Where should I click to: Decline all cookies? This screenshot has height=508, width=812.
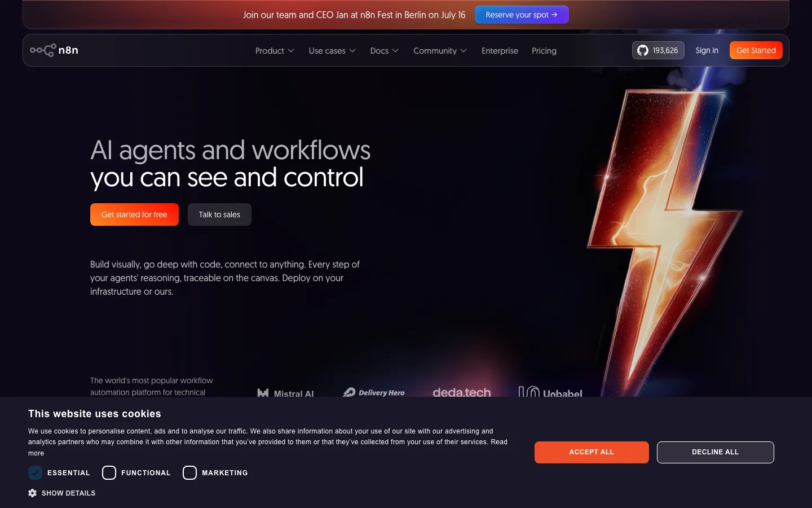(715, 452)
